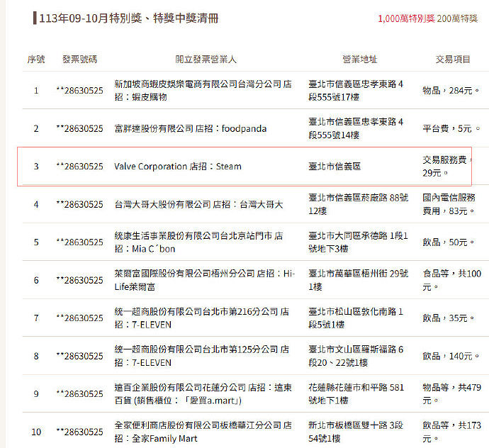Click the 交易服務費 29元 cell
The image size is (489, 448).
(447, 167)
